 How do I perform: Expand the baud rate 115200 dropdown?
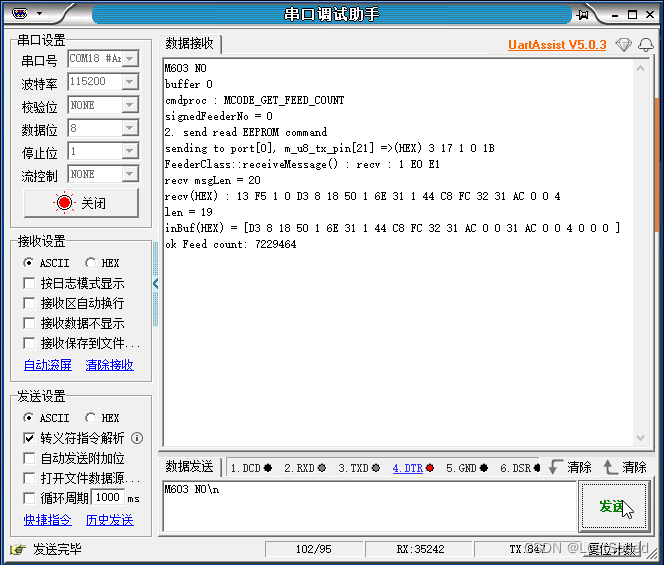130,82
